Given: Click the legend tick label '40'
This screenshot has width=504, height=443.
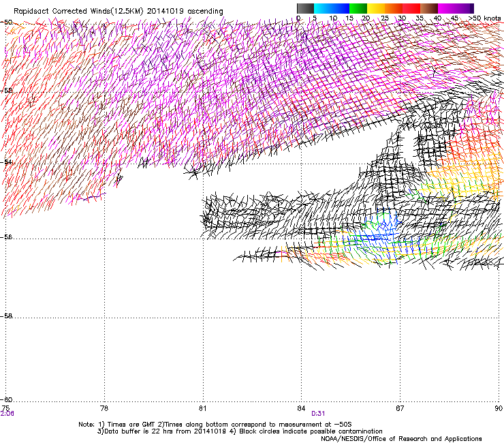Looking at the screenshot, I should (437, 18).
